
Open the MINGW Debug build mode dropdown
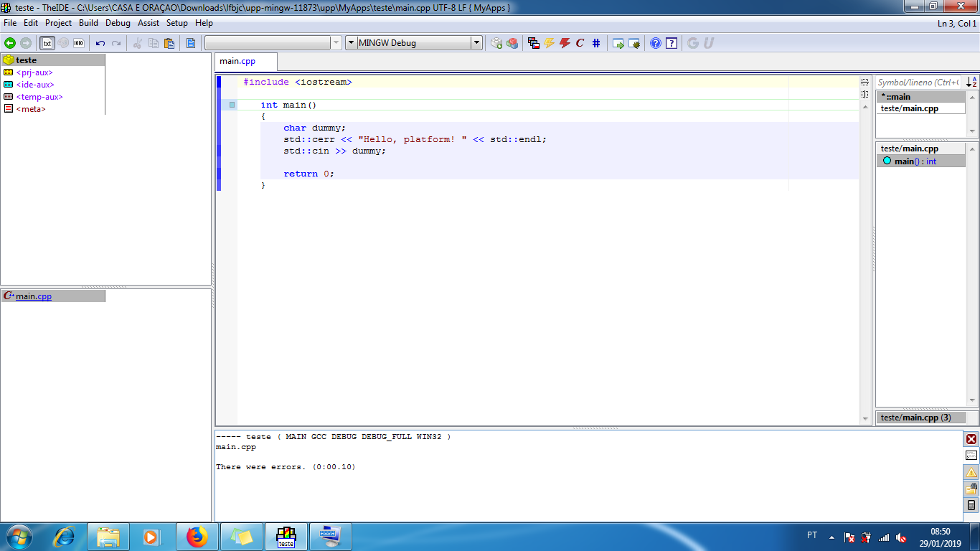click(476, 43)
